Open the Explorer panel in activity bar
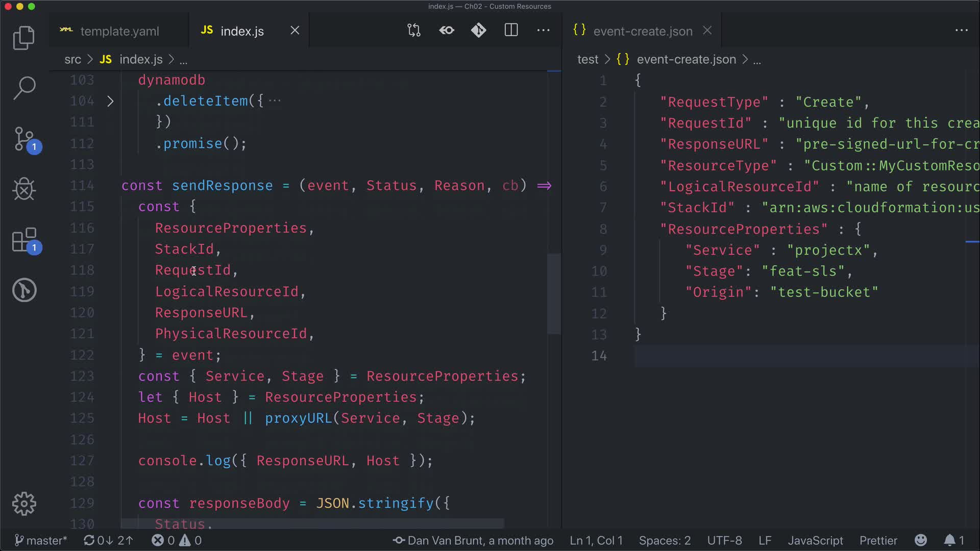Image resolution: width=980 pixels, height=551 pixels. point(23,38)
